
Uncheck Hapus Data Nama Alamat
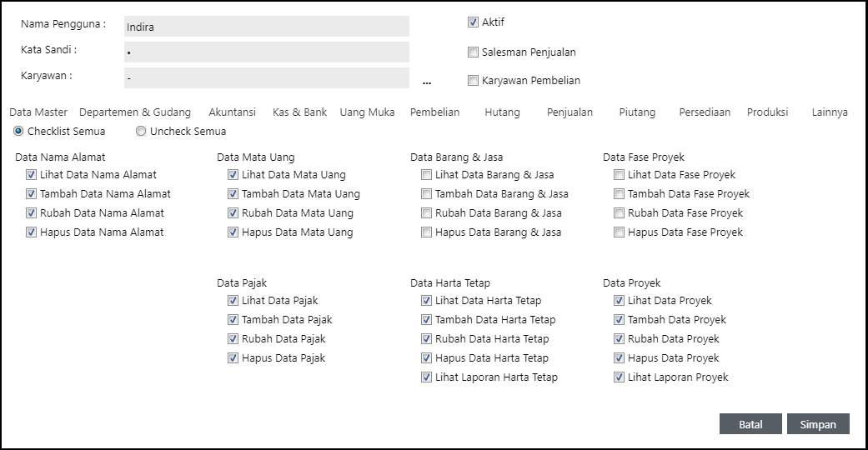31,232
